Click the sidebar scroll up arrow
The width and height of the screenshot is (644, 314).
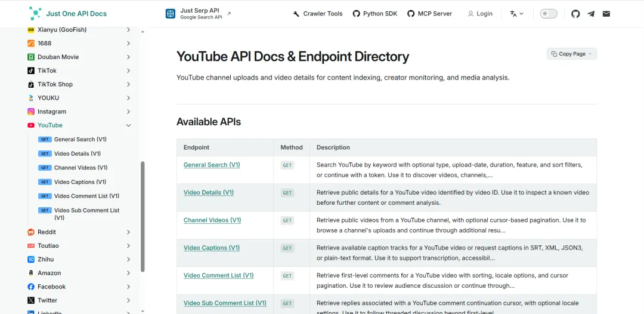[x=143, y=32]
